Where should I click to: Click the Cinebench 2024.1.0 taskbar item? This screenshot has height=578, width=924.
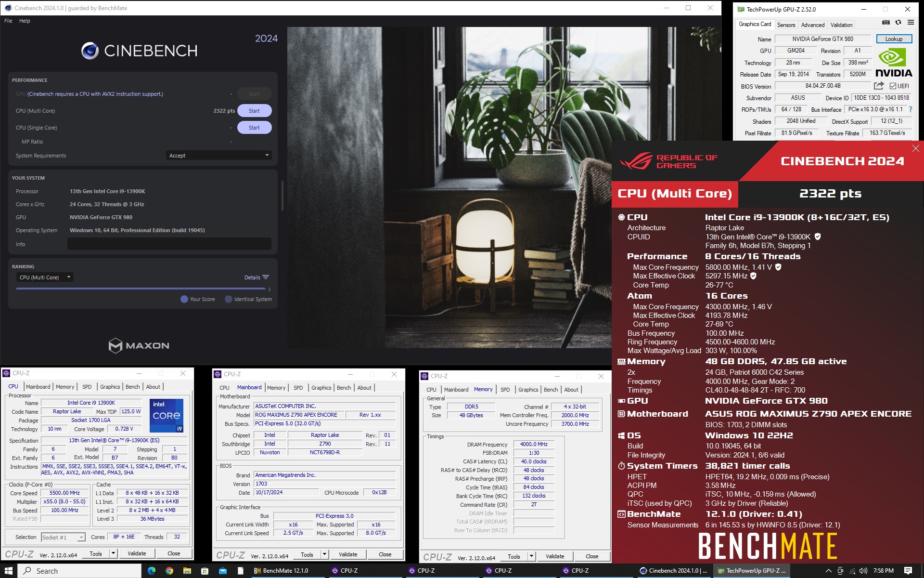[674, 571]
